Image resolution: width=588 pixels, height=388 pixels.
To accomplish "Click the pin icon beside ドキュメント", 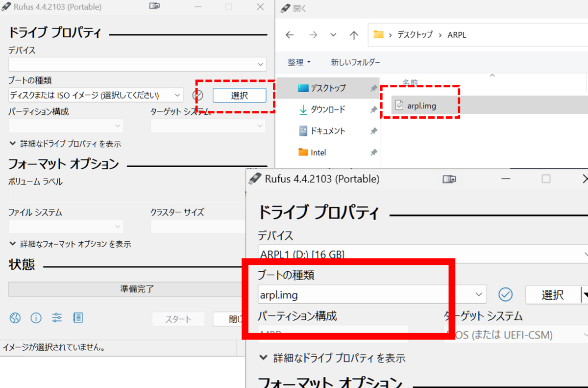I will pos(373,131).
